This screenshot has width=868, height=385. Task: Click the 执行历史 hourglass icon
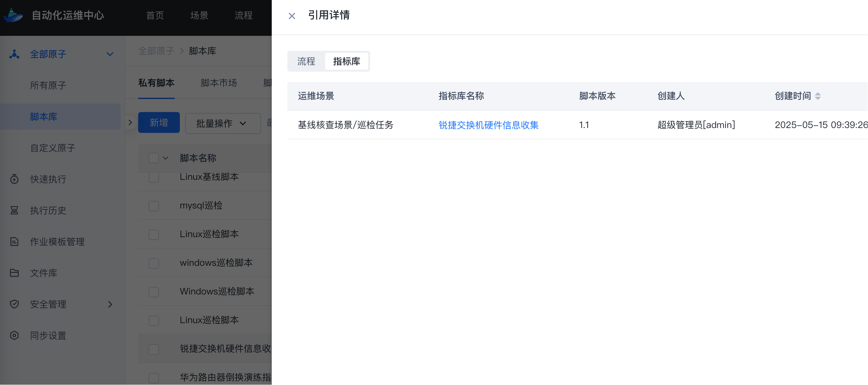[x=14, y=210]
